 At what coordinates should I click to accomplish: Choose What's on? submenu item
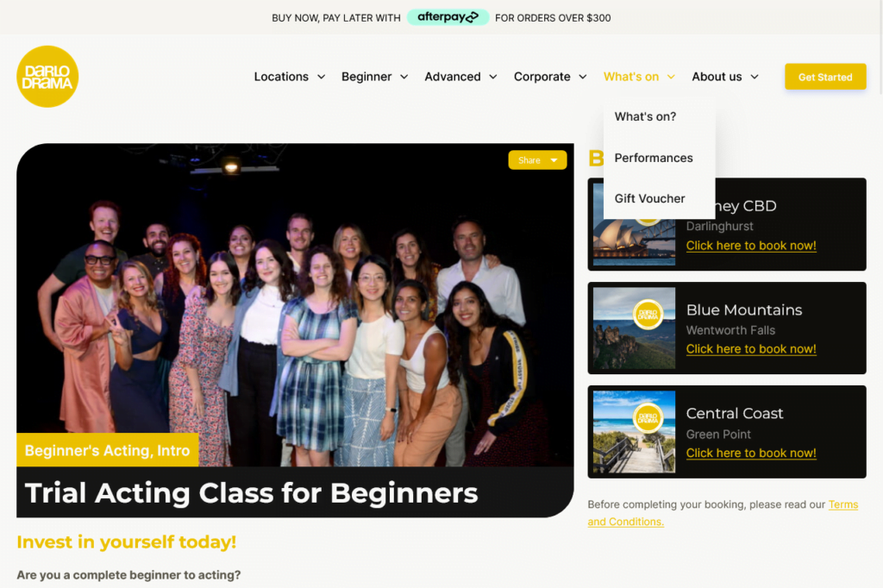pyautogui.click(x=645, y=116)
